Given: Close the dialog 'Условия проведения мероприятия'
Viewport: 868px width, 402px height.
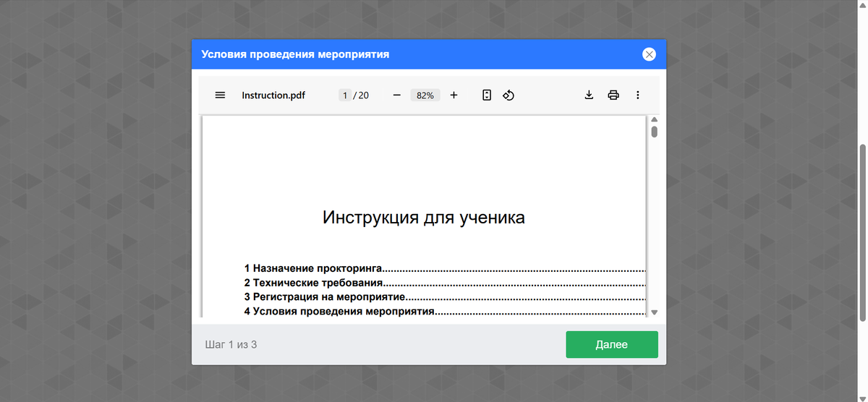Looking at the screenshot, I should point(649,54).
